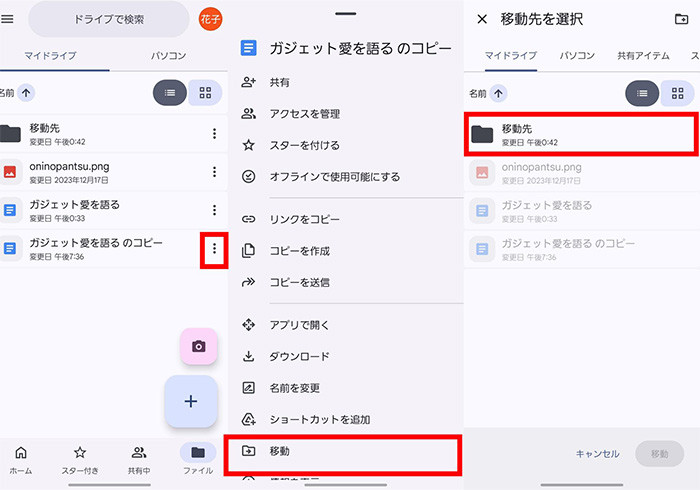Go to スター付き in bottom navigation
700x490 pixels.
pyautogui.click(x=80, y=460)
